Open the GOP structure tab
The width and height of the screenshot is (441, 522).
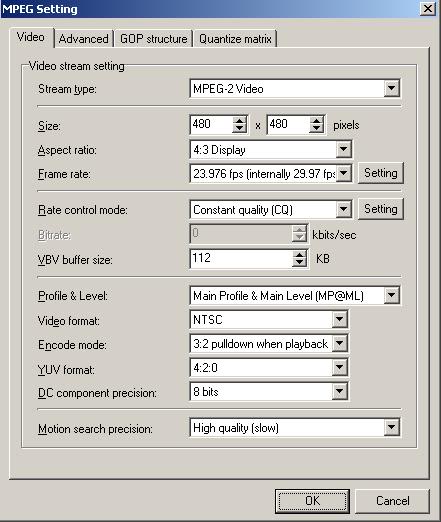[153, 39]
